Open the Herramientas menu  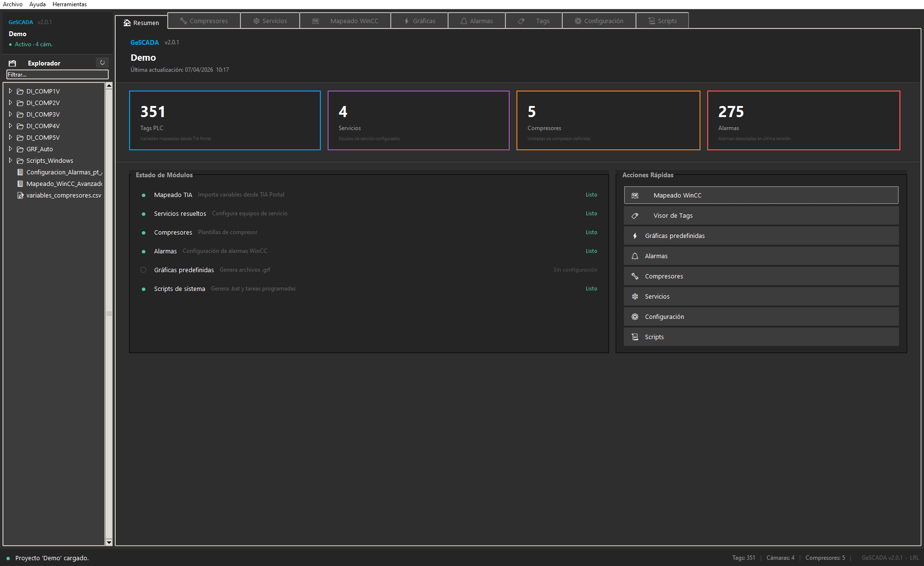pos(69,4)
